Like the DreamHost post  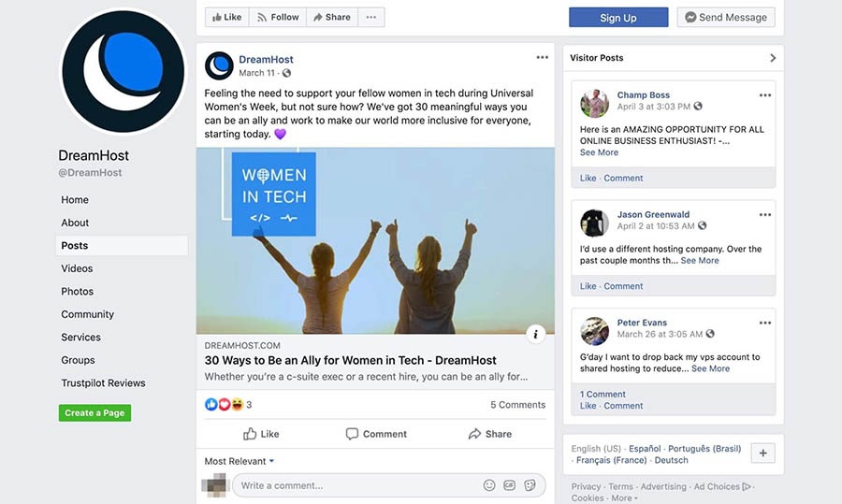[x=261, y=434]
